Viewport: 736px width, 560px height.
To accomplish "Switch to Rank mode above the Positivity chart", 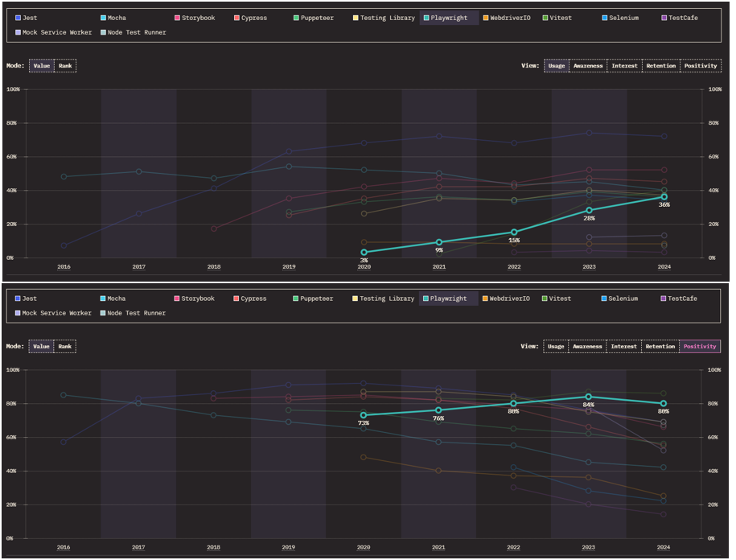I will pyautogui.click(x=65, y=347).
